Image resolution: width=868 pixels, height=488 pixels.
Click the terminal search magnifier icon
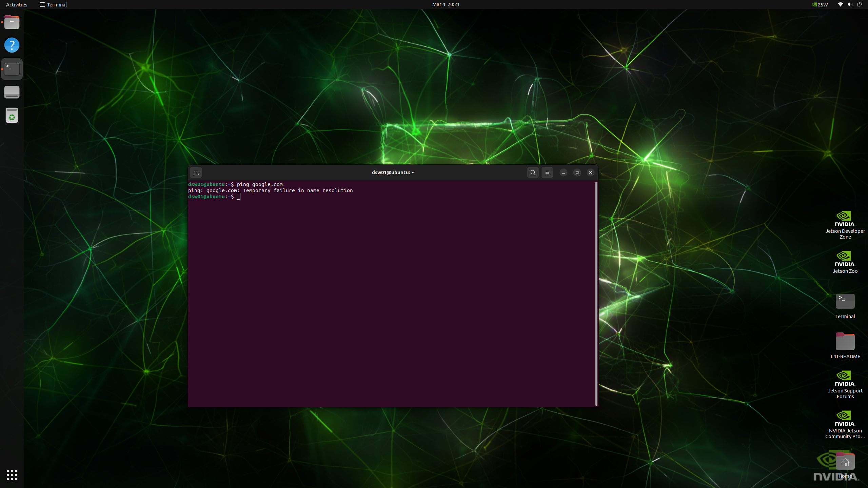coord(533,172)
